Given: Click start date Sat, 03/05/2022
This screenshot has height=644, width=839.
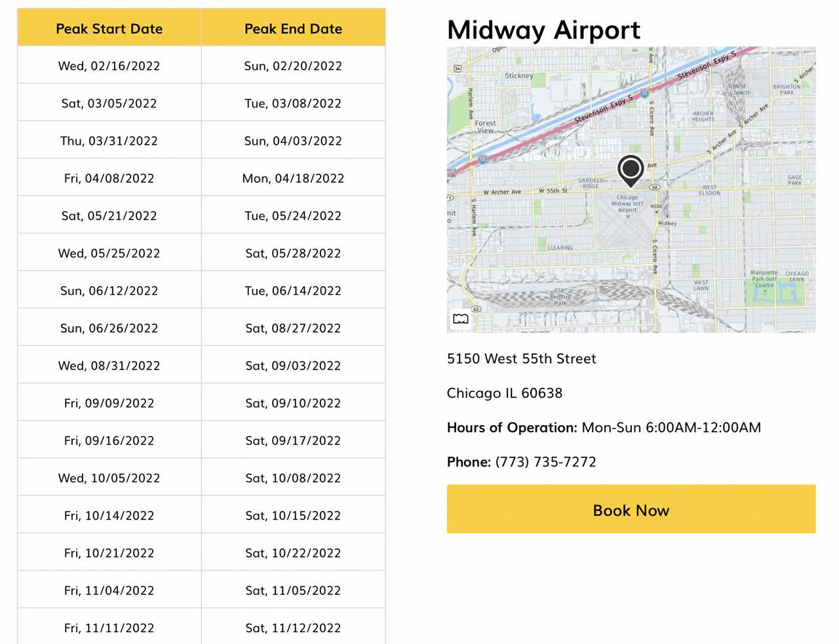Looking at the screenshot, I should coord(109,104).
